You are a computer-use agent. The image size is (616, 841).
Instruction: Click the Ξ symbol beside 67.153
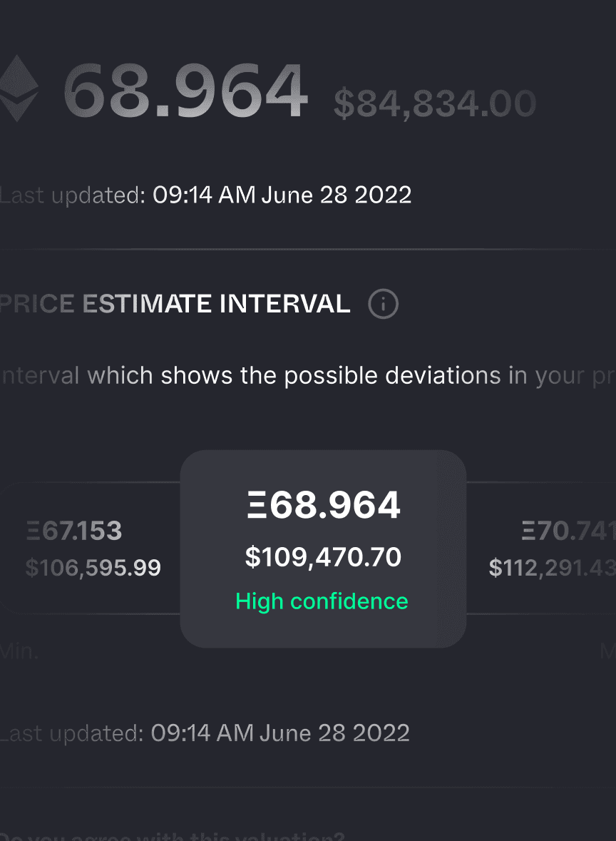point(33,531)
